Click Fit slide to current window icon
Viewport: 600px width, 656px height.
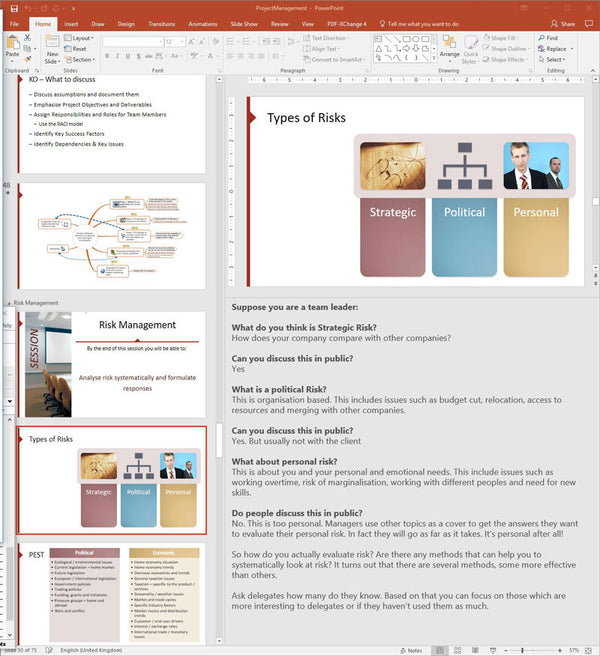click(x=588, y=650)
